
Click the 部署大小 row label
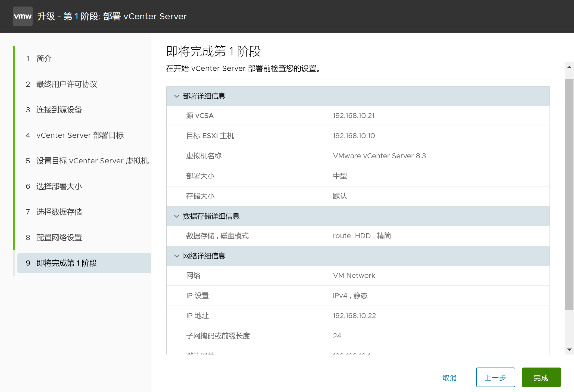pos(200,176)
